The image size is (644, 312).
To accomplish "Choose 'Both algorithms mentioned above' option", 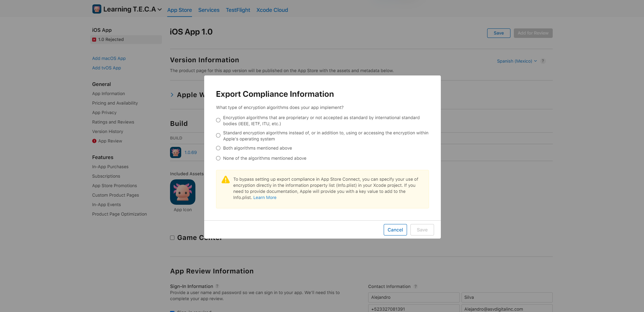I will point(218,148).
